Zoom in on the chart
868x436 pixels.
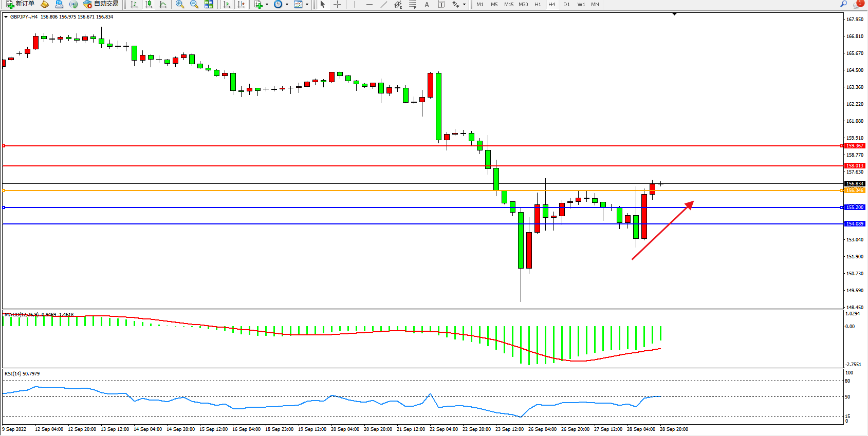[180, 4]
